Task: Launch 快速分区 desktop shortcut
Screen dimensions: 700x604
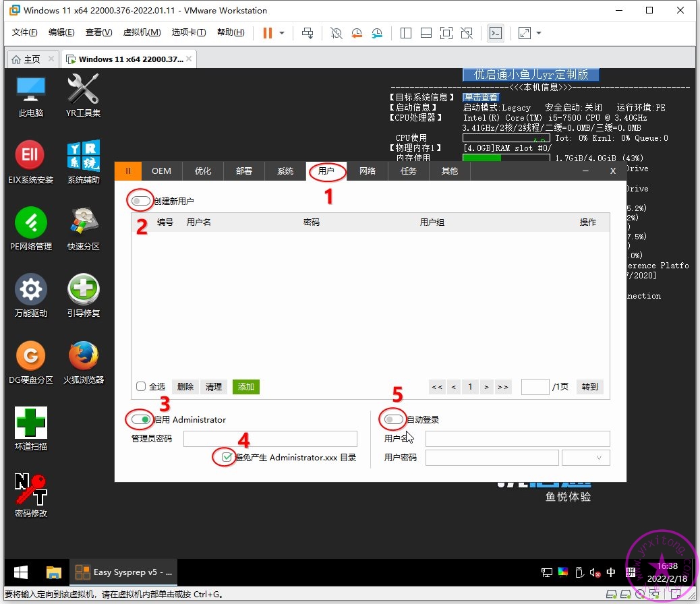Action: [x=83, y=229]
